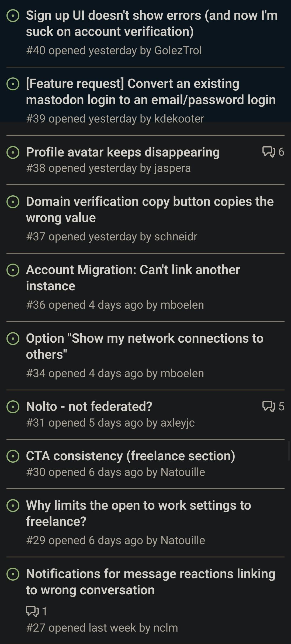Open the Convert existing mastodon login issue
The height and width of the screenshot is (644, 291).
pos(151,92)
